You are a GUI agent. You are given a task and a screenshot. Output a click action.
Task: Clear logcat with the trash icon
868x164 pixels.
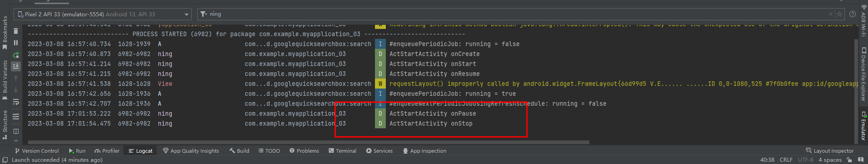(x=16, y=31)
